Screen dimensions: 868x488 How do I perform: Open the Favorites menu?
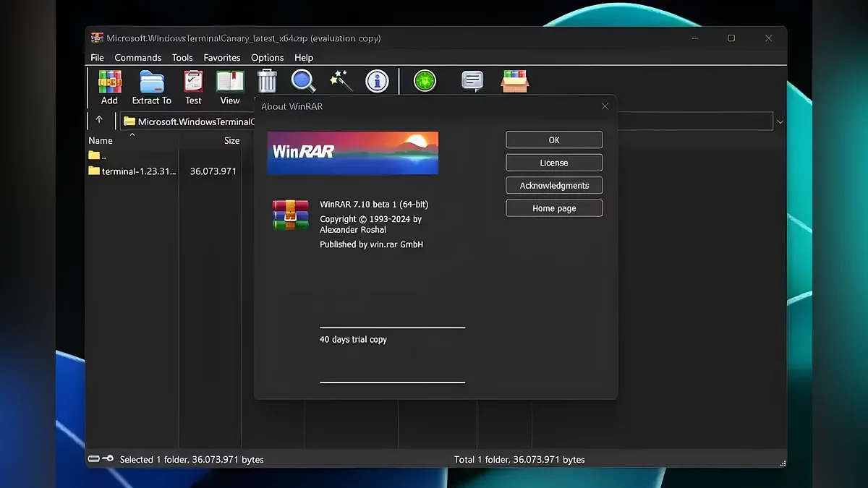pos(221,58)
